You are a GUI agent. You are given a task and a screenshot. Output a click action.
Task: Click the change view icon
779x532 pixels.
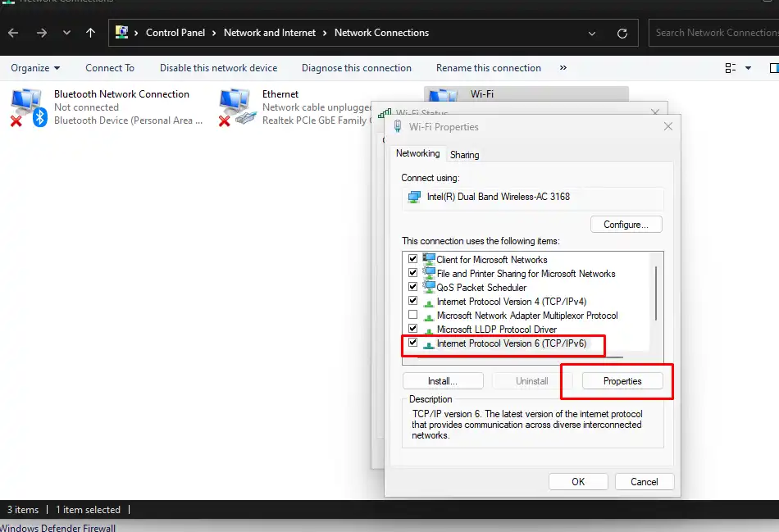731,68
